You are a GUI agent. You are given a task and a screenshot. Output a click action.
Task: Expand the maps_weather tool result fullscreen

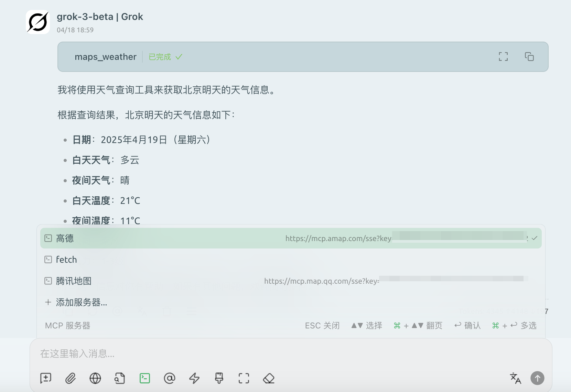503,57
